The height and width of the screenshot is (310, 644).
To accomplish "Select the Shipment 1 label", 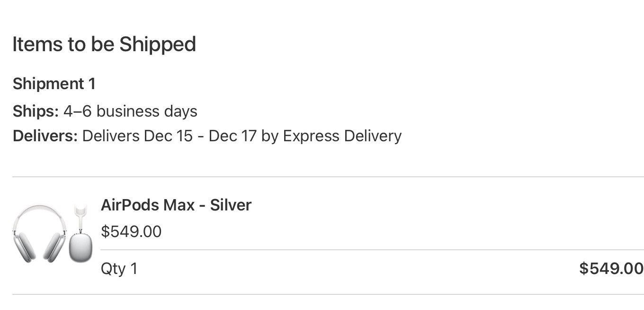I will point(54,84).
